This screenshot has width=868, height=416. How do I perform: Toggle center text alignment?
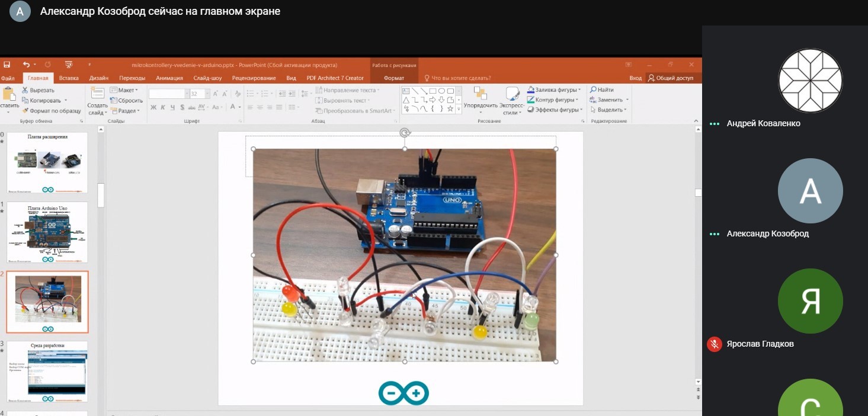[x=260, y=107]
